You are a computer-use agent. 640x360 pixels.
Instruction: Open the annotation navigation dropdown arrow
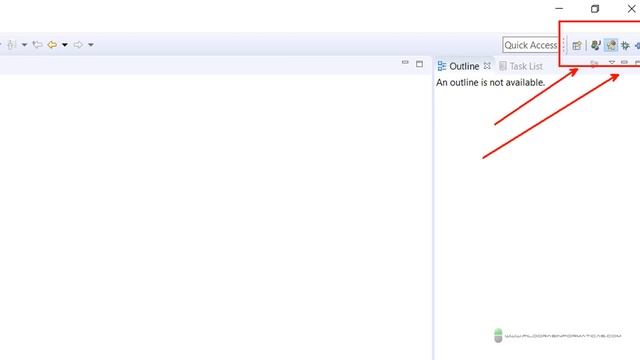pos(24,44)
